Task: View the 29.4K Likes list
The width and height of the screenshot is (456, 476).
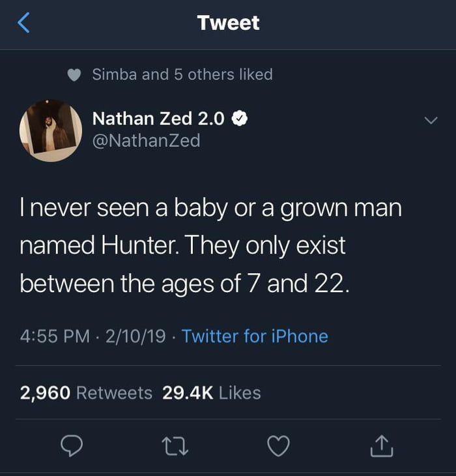Action: [211, 393]
